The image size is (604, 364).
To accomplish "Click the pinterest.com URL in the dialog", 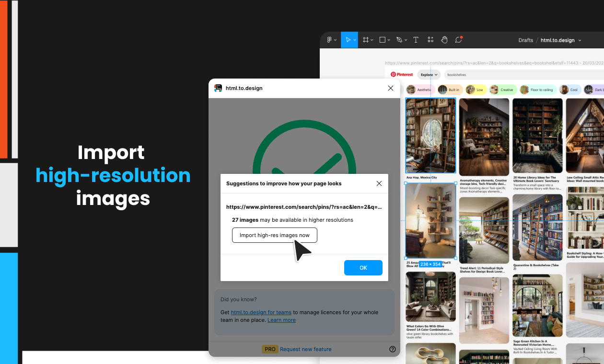I will click(x=304, y=207).
